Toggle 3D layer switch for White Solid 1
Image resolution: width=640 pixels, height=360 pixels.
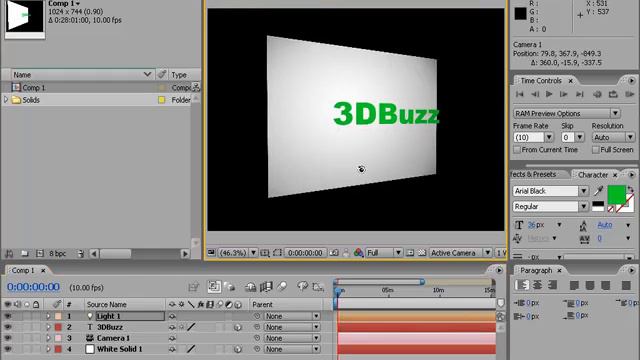coord(238,349)
